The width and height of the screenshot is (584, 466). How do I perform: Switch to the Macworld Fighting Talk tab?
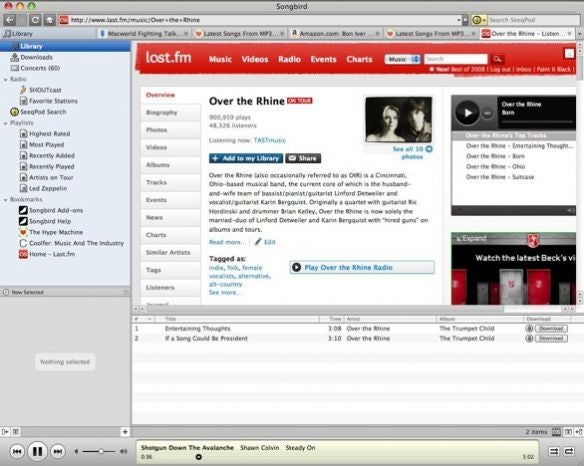click(144, 34)
